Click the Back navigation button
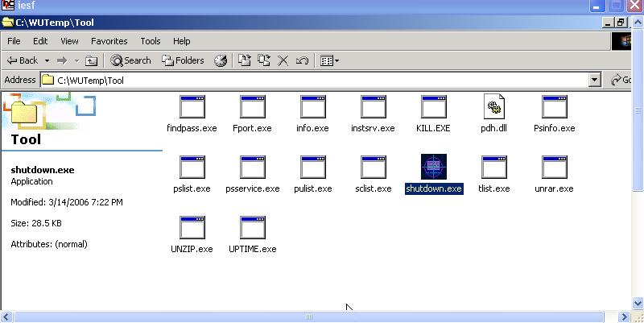Screen dimensions: 644x323 pyautogui.click(x=23, y=60)
